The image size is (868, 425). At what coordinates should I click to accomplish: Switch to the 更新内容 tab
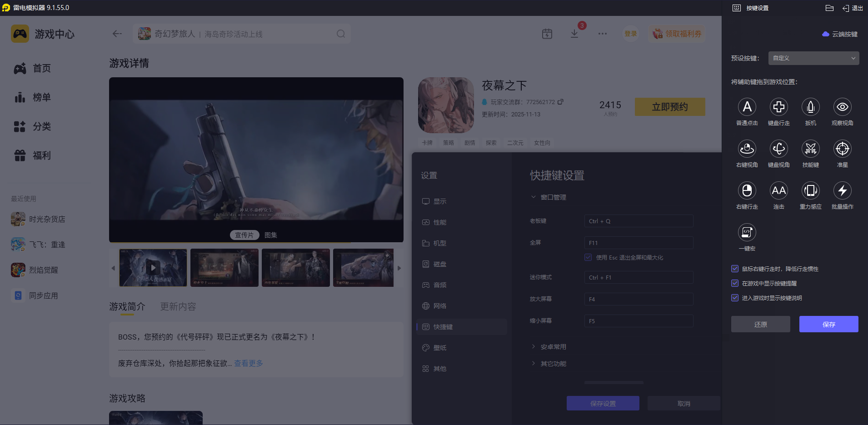pos(177,306)
